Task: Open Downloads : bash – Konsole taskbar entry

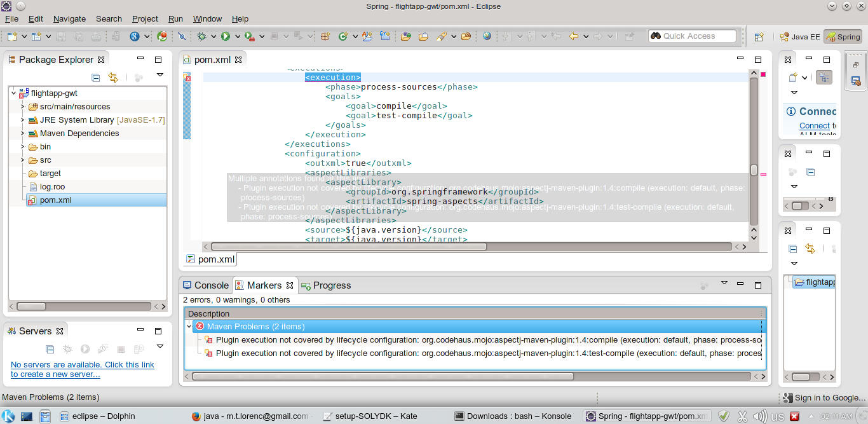Action: (513, 416)
